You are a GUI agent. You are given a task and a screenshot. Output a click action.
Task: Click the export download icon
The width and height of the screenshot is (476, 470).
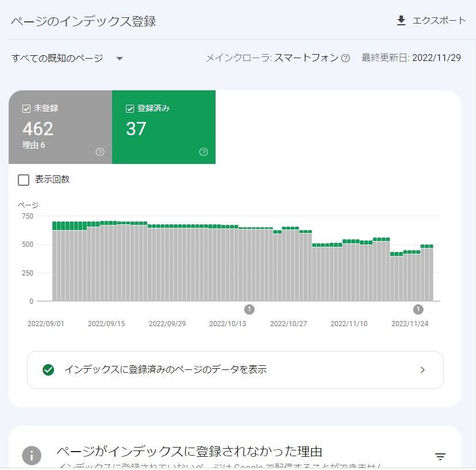pyautogui.click(x=401, y=21)
